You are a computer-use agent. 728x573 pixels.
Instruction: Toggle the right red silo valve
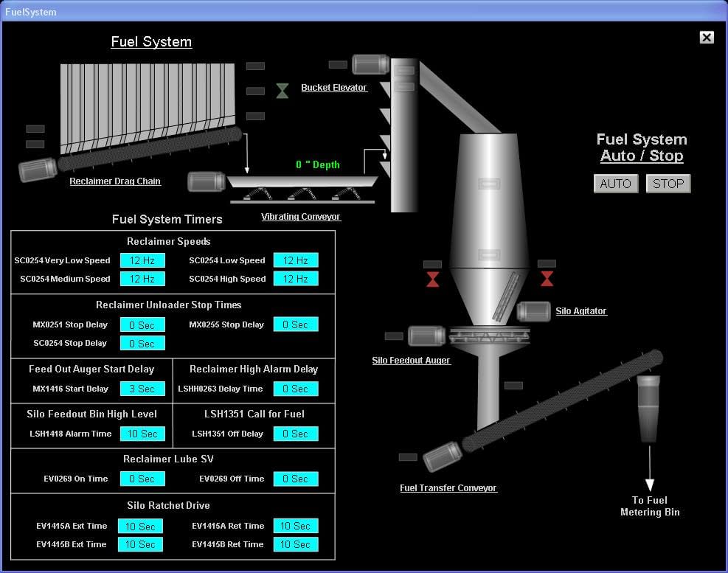tap(546, 279)
